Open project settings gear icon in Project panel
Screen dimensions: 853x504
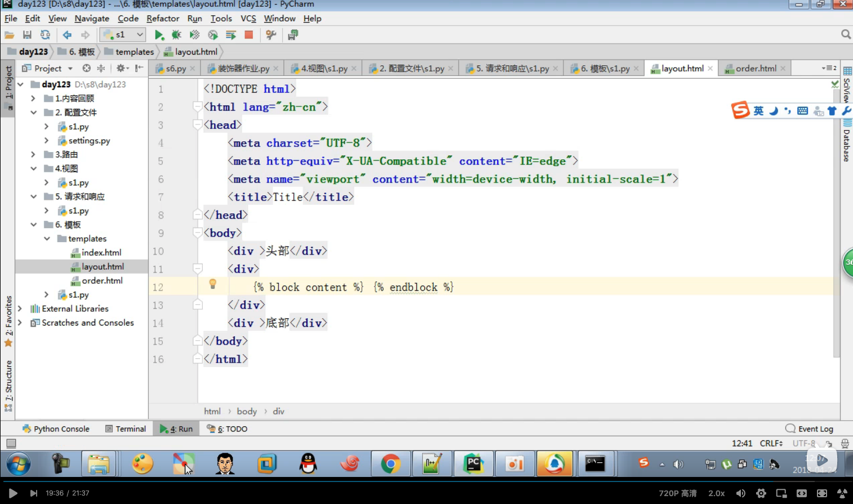point(121,68)
